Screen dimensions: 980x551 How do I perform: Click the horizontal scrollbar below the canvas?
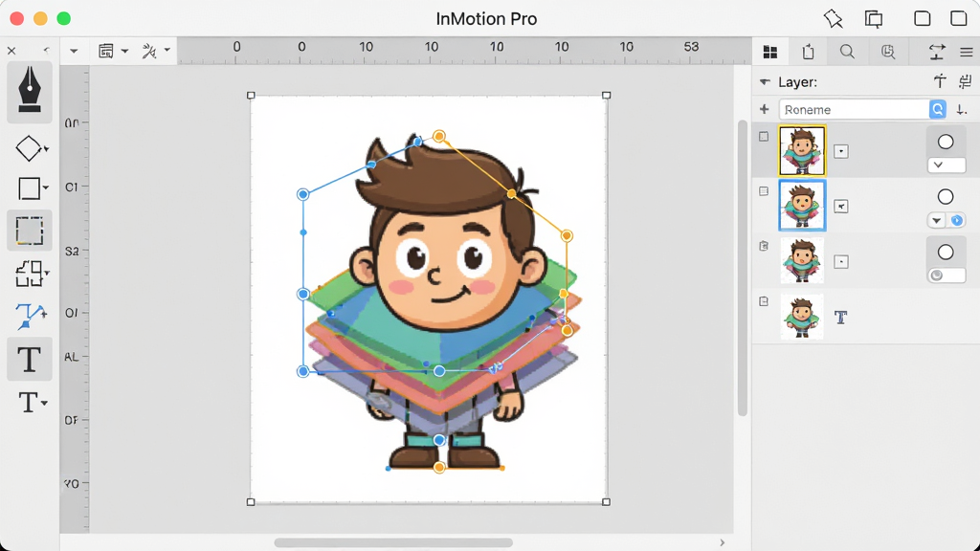tap(393, 542)
